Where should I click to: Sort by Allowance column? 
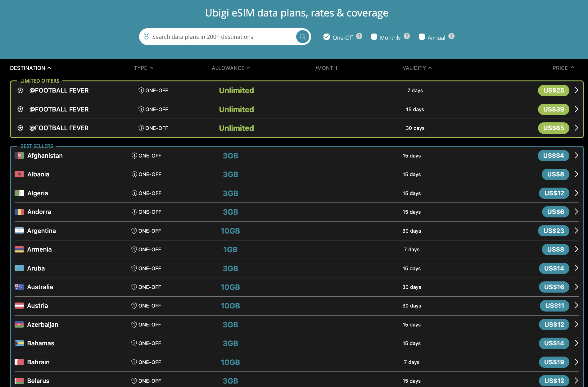pyautogui.click(x=231, y=68)
